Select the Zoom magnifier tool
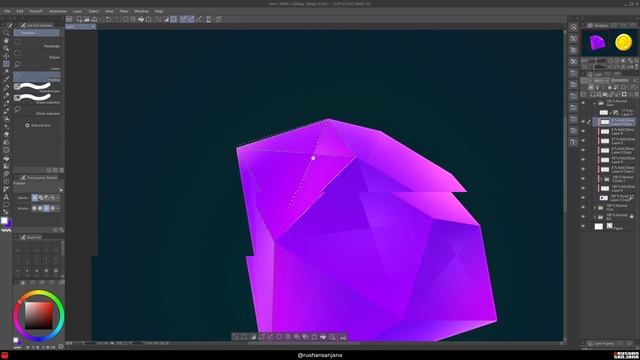The image size is (640, 360). pyautogui.click(x=6, y=33)
